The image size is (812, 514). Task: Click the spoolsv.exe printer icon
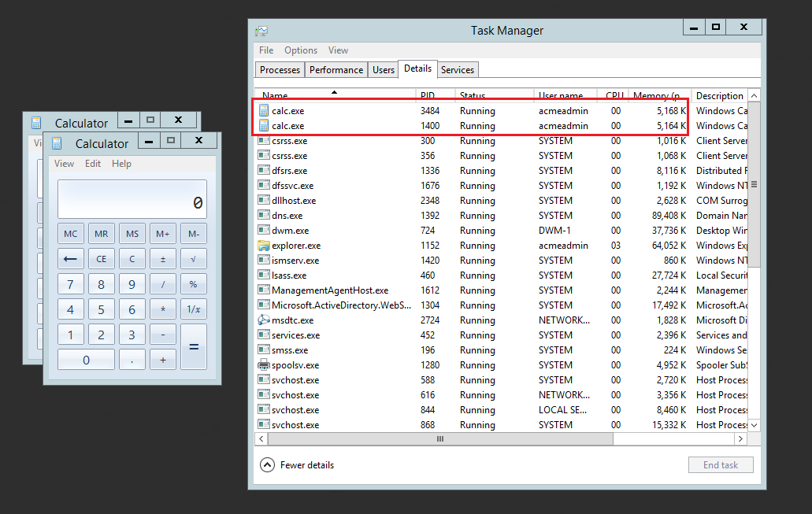pyautogui.click(x=264, y=365)
